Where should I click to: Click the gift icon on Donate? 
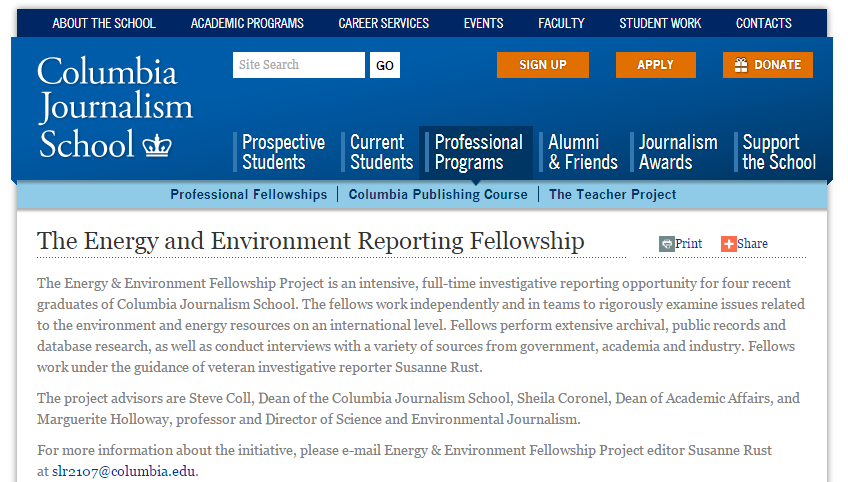pos(741,65)
